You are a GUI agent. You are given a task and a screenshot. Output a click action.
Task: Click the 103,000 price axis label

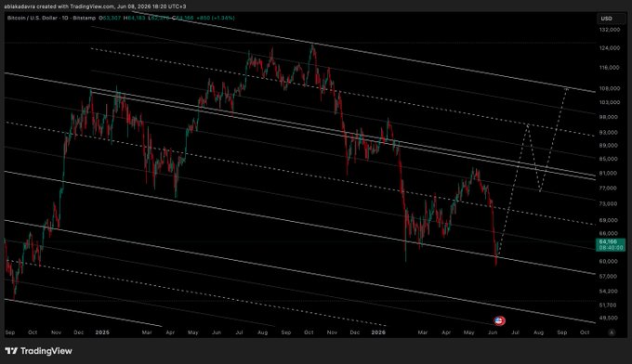(x=610, y=102)
